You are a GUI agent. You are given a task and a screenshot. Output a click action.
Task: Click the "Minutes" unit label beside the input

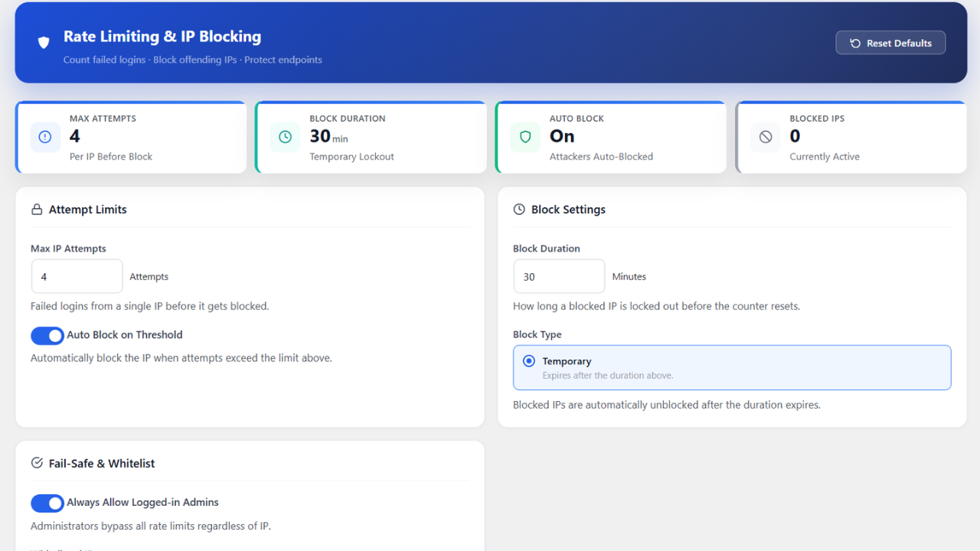point(629,277)
